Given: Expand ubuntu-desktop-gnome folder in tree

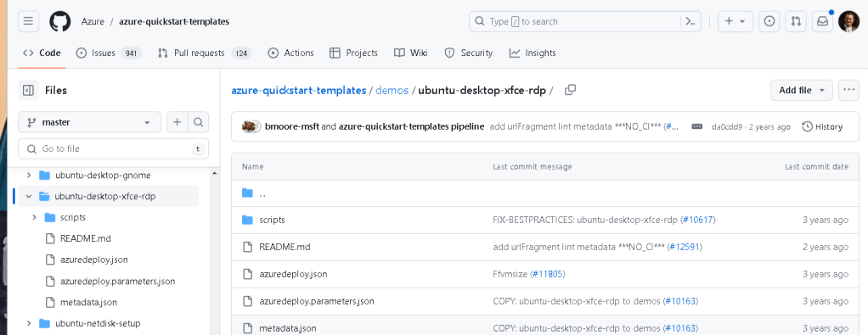Looking at the screenshot, I should point(28,176).
